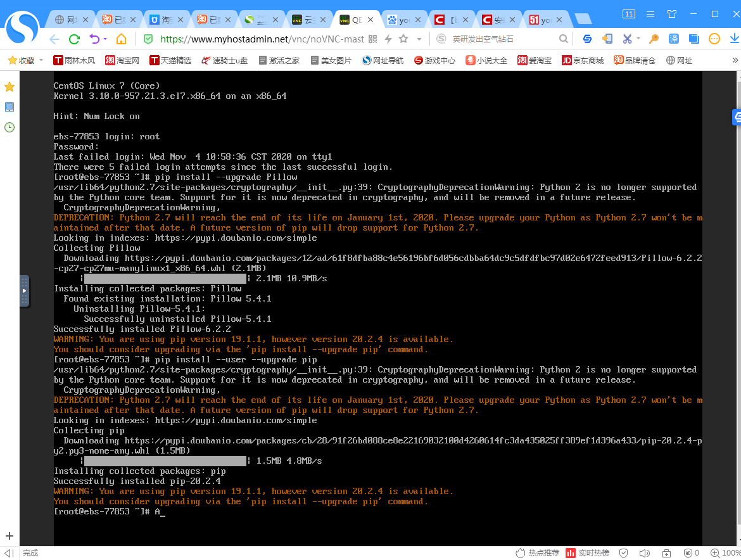This screenshot has width=741, height=560.
Task: Open the 网址导航 bookmark
Action: click(383, 60)
